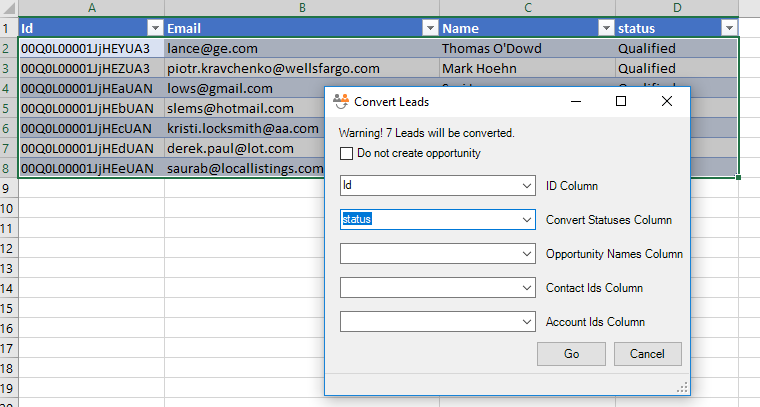
Task: Select row 9 header
Action: coord(9,188)
